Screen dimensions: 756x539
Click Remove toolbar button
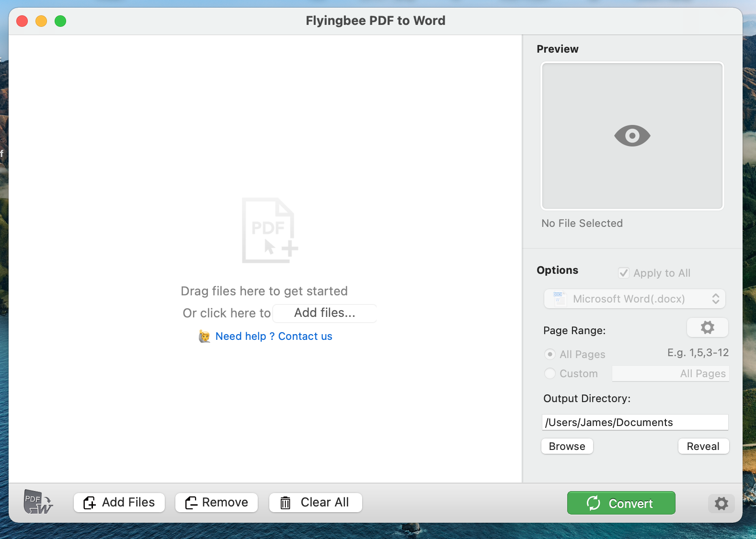click(x=217, y=503)
